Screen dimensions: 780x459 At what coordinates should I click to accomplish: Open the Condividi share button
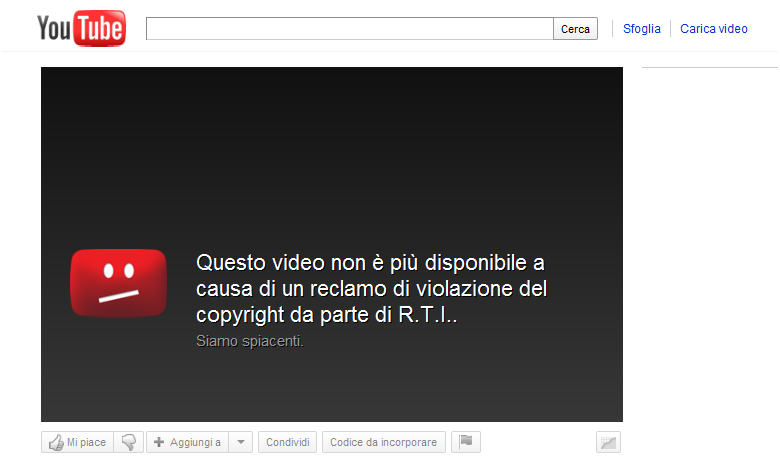tap(288, 442)
